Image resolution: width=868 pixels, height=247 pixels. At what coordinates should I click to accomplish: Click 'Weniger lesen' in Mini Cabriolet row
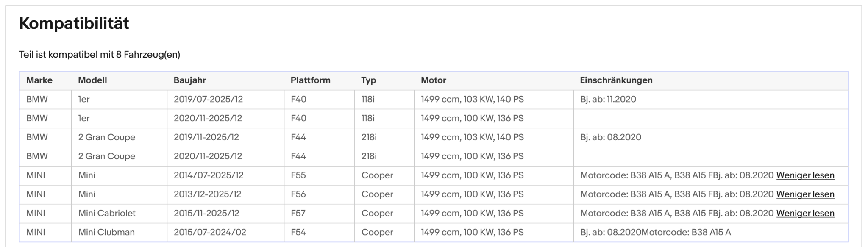click(805, 214)
